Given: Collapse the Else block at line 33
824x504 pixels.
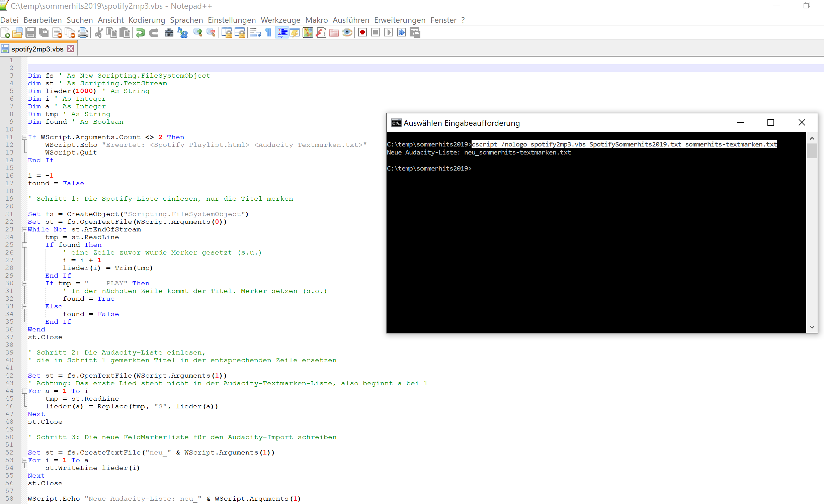Looking at the screenshot, I should (24, 306).
